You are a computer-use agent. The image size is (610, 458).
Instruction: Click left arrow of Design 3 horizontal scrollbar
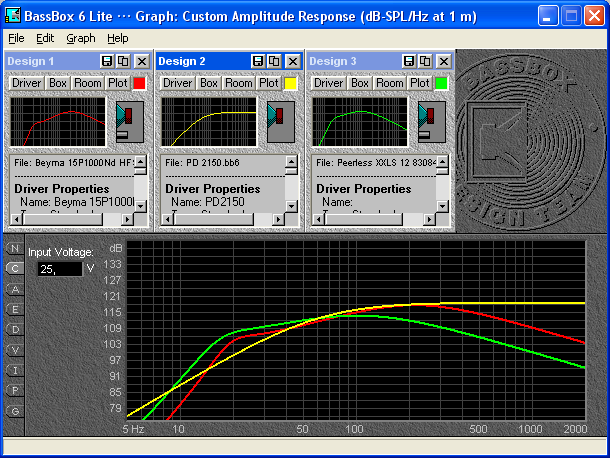click(x=318, y=219)
